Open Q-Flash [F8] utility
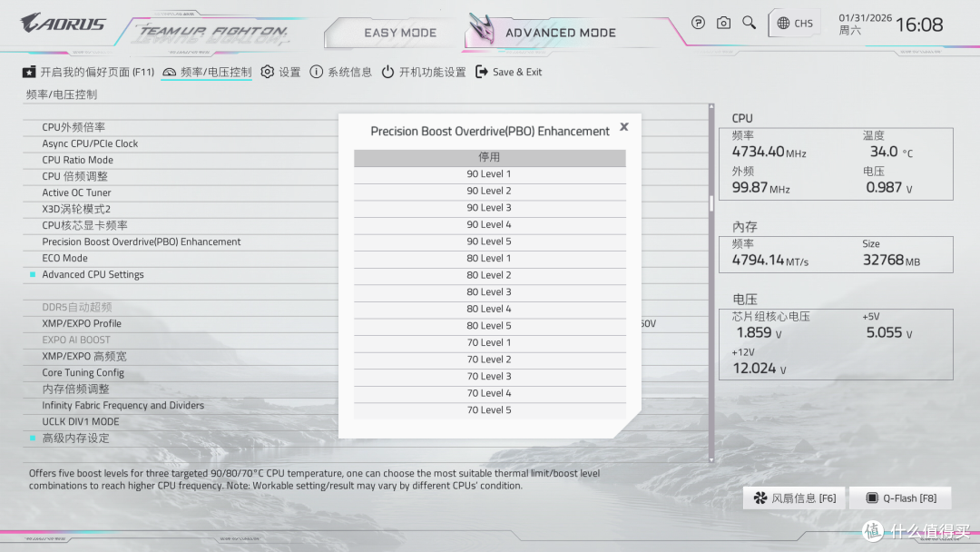 coord(901,498)
